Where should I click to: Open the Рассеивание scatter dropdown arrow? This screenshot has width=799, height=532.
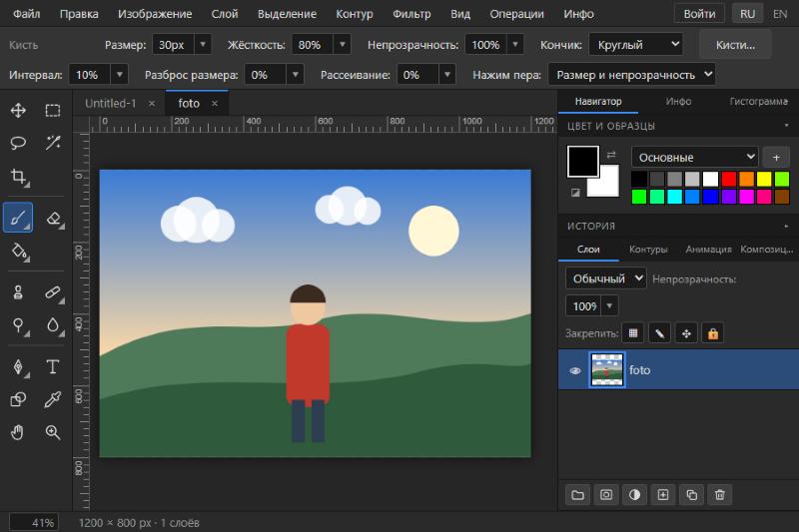pos(446,75)
